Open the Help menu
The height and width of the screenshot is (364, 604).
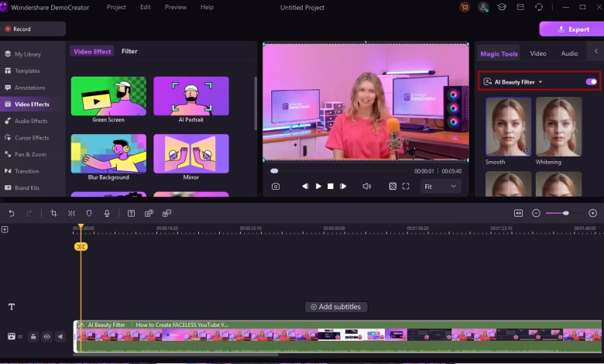[x=207, y=7]
